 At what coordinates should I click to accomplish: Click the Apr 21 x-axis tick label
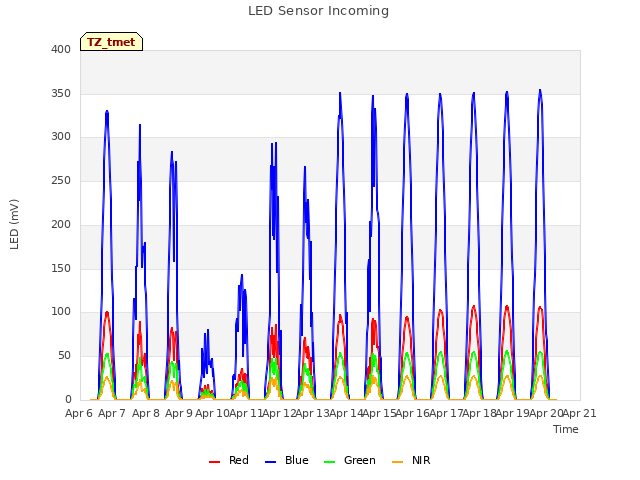(579, 413)
